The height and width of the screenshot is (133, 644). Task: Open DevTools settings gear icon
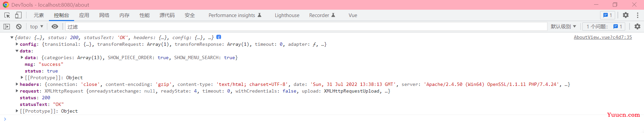(626, 15)
